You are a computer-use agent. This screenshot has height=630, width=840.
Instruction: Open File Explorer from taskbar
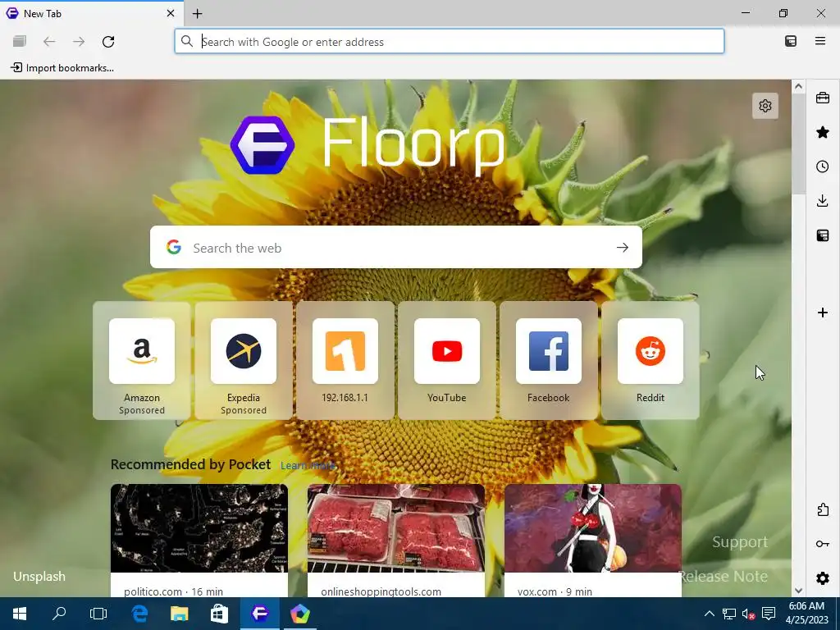click(x=180, y=614)
